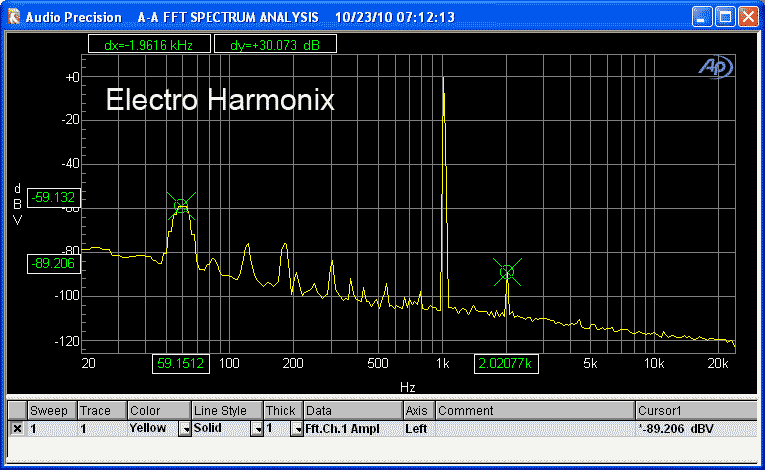Click the AP logo in graph corner
765x470 pixels.
pyautogui.click(x=716, y=67)
